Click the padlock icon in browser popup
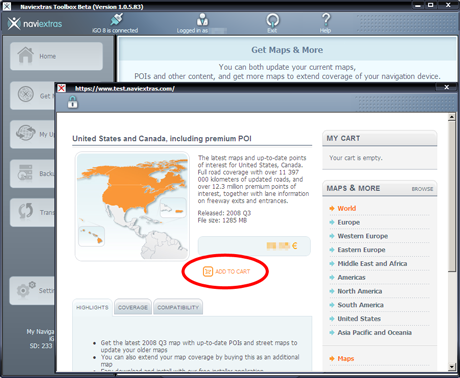 pyautogui.click(x=72, y=102)
